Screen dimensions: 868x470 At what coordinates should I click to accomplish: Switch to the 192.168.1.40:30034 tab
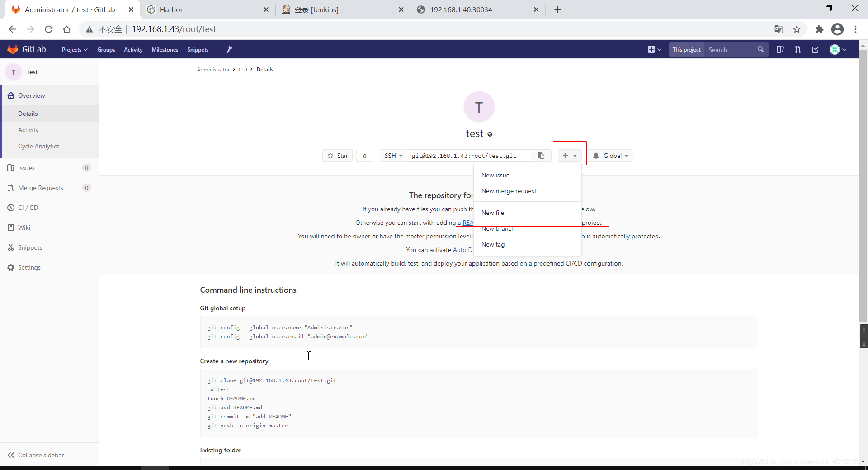coord(477,9)
